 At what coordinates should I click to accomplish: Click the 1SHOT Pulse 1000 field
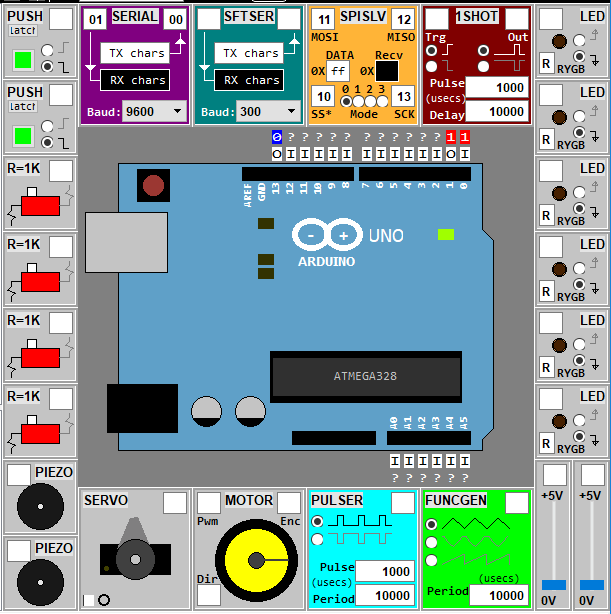coord(497,87)
